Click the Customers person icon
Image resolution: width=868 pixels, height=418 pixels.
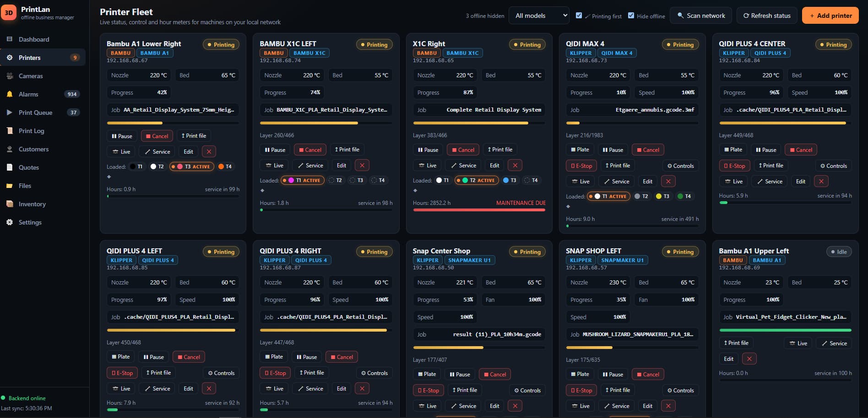(10, 149)
